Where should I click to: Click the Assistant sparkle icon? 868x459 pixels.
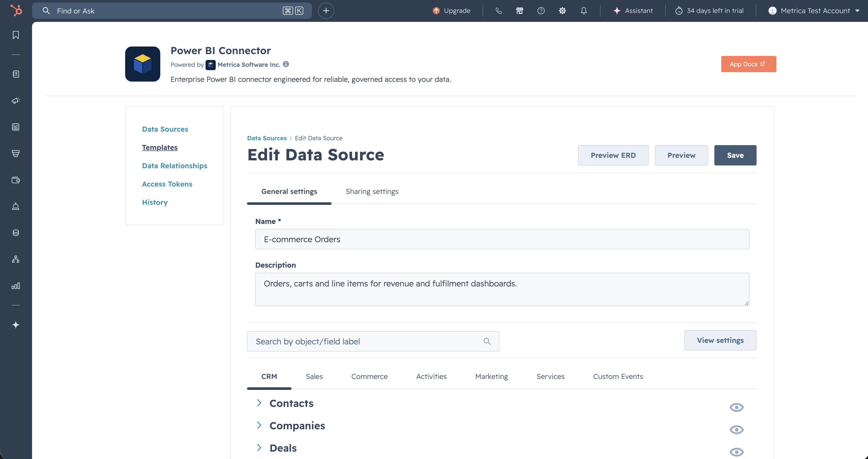tap(617, 11)
